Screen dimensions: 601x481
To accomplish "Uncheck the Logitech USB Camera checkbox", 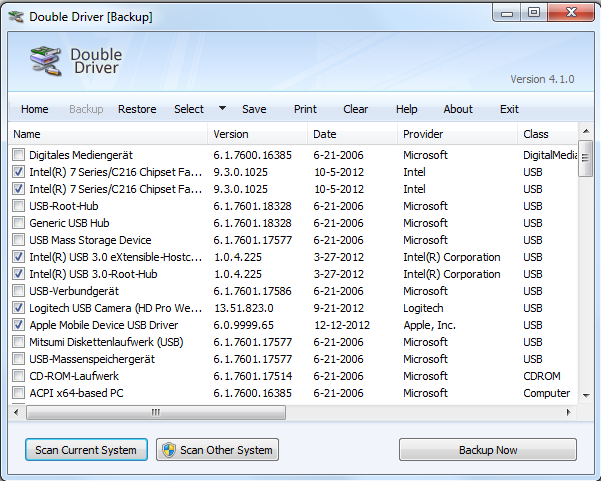I will tap(18, 308).
